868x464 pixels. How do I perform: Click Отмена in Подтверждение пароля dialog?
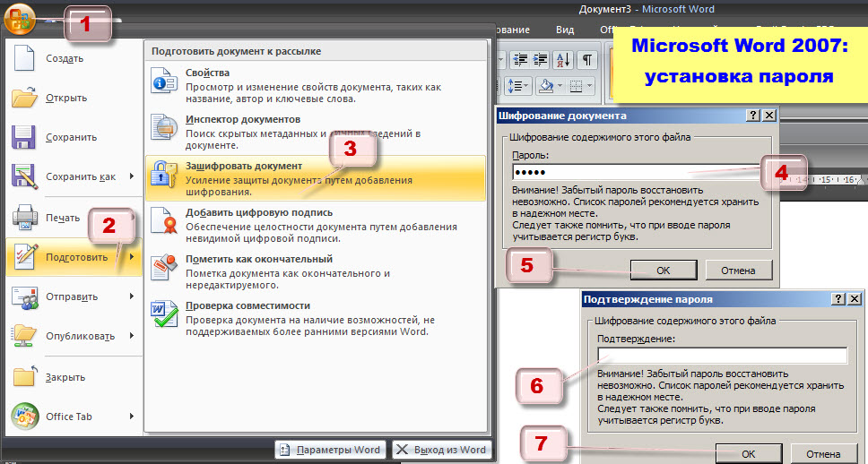click(823, 454)
